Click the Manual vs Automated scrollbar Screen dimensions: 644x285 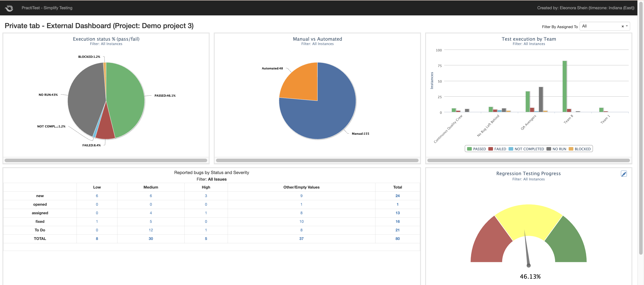point(317,160)
